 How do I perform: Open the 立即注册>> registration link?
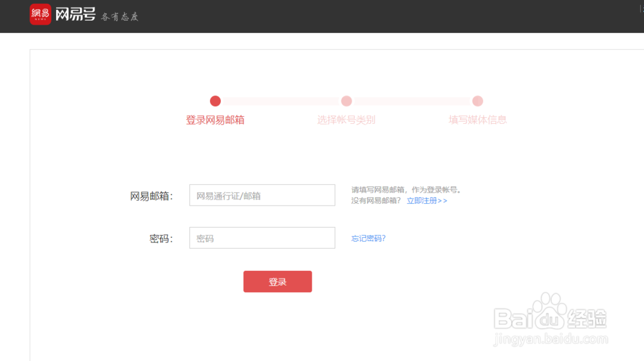tap(427, 200)
